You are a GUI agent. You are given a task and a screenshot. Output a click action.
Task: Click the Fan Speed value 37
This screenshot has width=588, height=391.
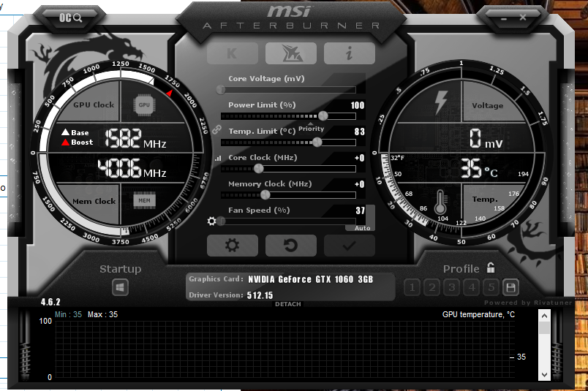tap(360, 210)
